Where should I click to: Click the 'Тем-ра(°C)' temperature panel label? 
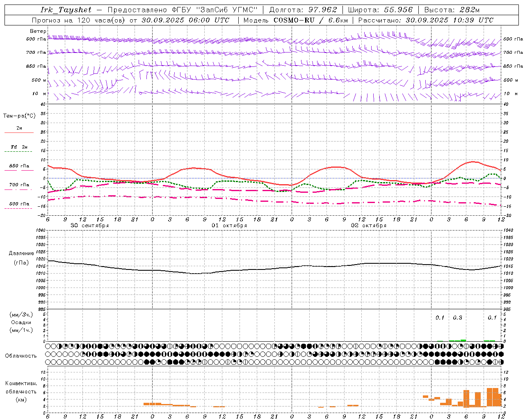coord(19,116)
